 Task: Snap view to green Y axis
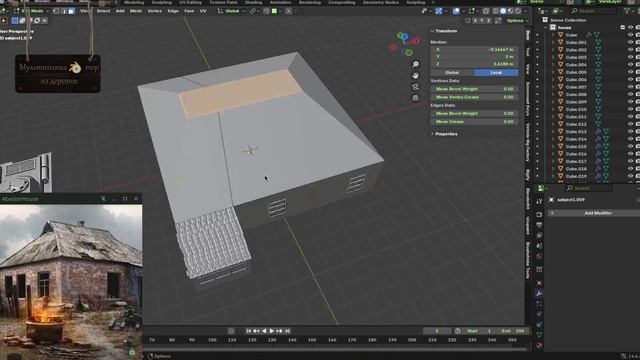click(409, 52)
